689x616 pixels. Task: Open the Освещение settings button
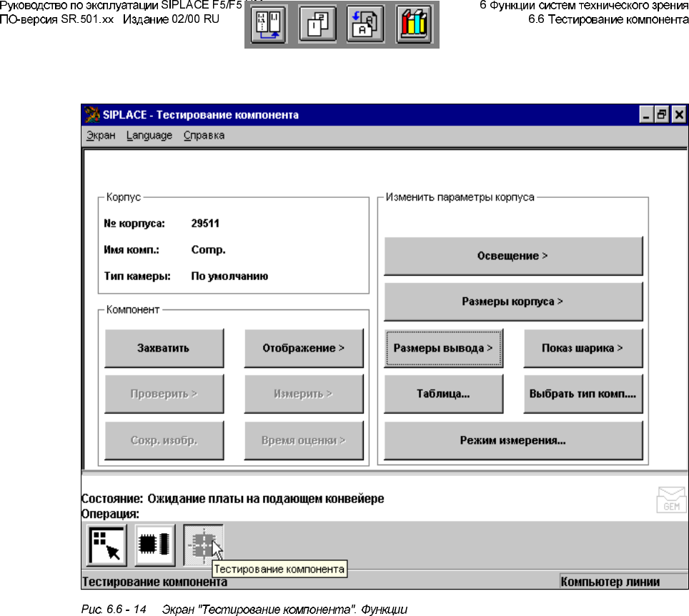pyautogui.click(x=513, y=256)
